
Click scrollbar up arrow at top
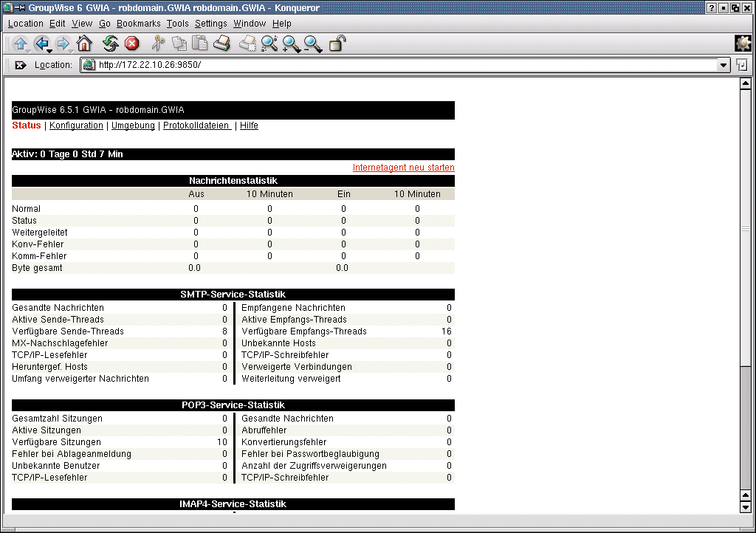pyautogui.click(x=746, y=83)
